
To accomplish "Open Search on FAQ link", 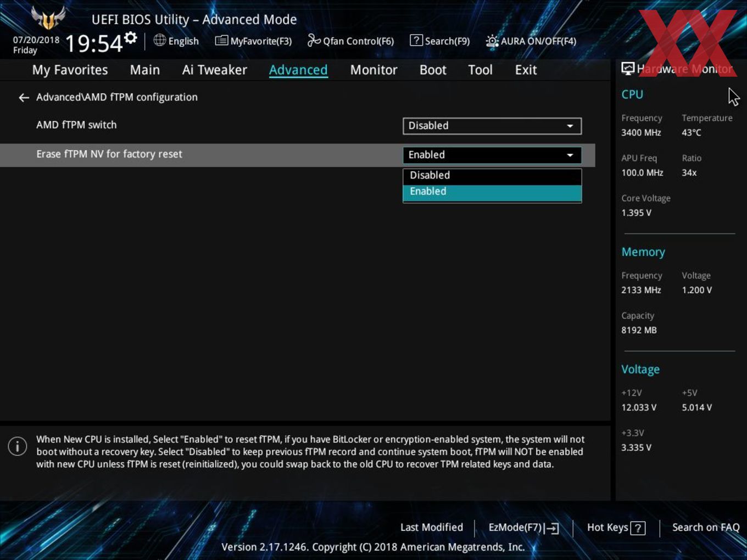I will 706,528.
